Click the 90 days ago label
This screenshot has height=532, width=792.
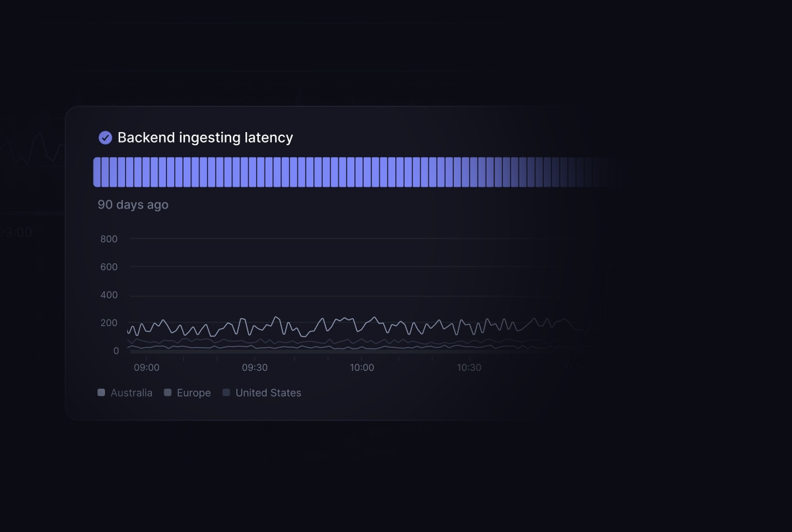coord(133,205)
